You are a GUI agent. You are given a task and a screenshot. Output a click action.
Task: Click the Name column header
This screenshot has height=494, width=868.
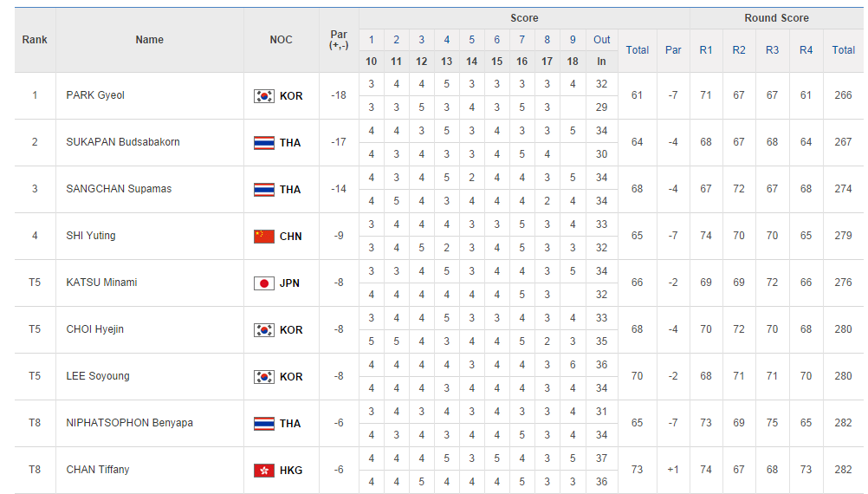(149, 40)
